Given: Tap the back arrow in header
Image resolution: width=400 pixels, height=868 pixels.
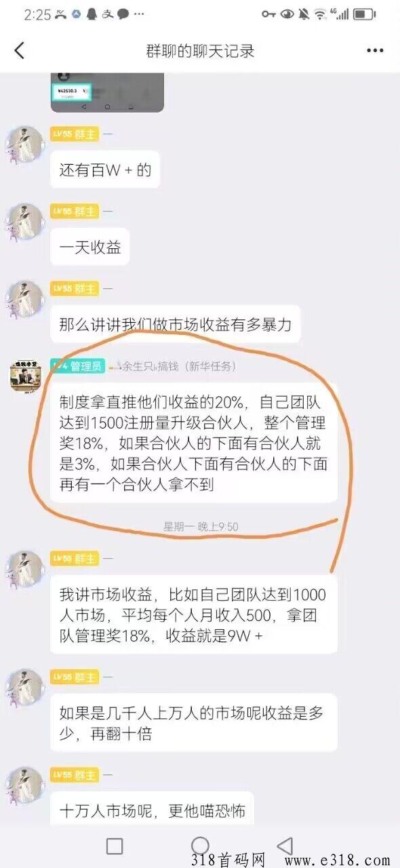Looking at the screenshot, I should click(19, 50).
